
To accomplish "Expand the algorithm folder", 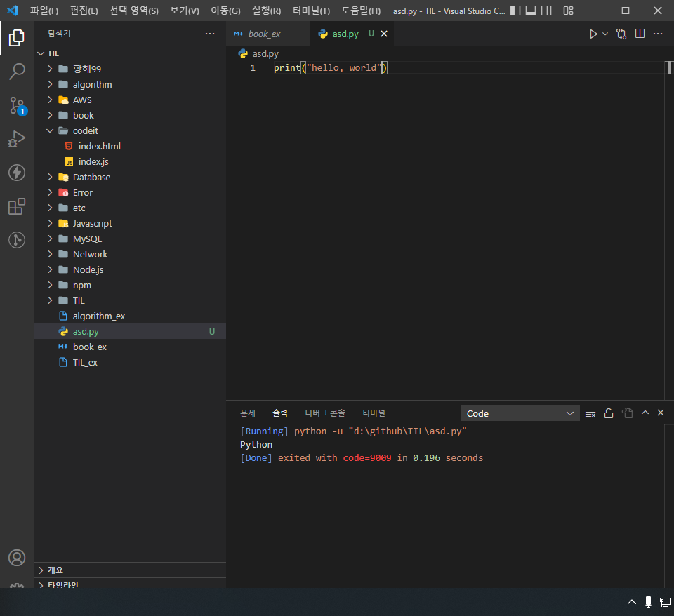I will [x=50, y=84].
